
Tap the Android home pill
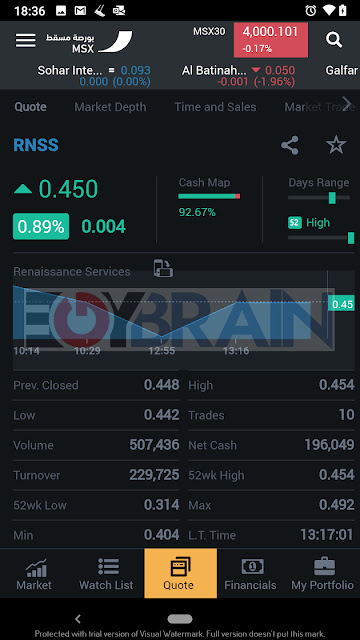point(180,619)
